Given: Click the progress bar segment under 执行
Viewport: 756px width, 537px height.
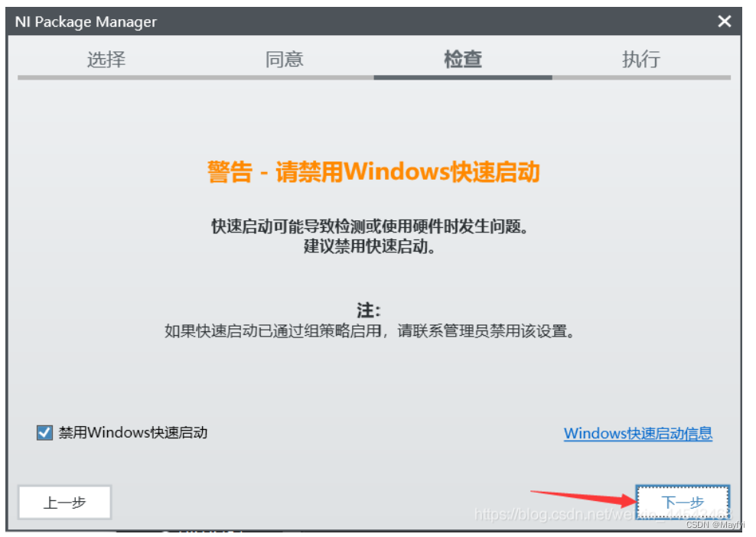Looking at the screenshot, I should [x=642, y=77].
